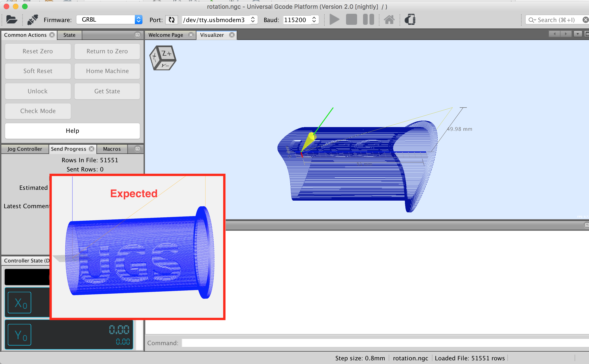
Task: Switch to the Jog Controller tab
Action: [25, 149]
